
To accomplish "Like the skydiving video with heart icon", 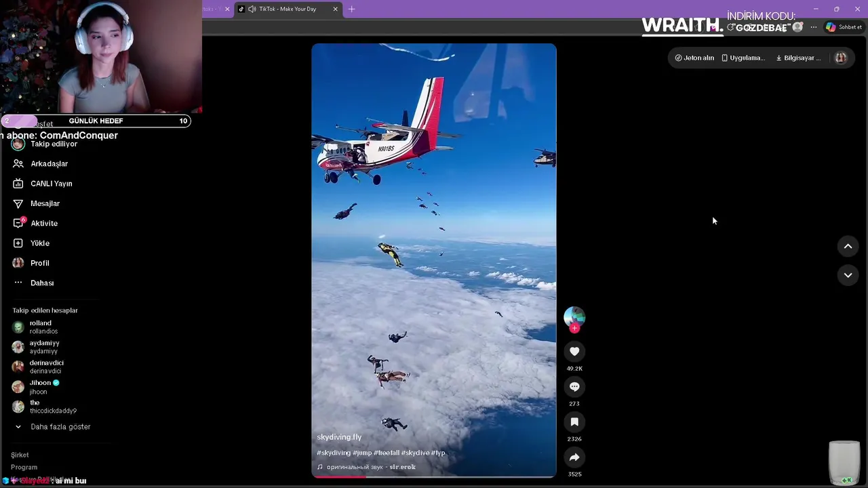I will tap(574, 351).
